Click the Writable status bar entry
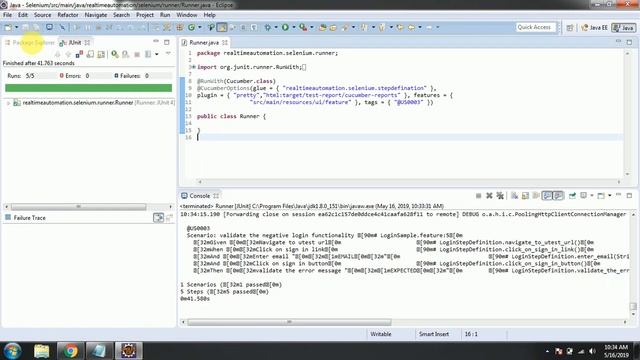The image size is (640, 360). (381, 334)
